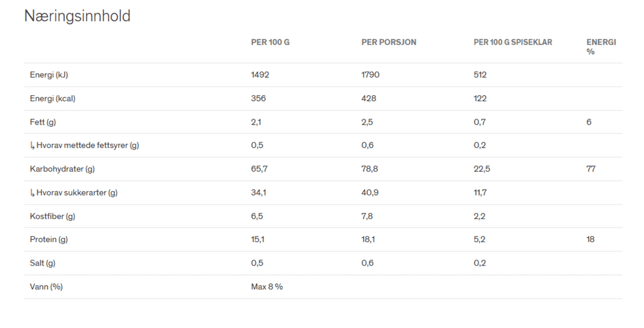The image size is (644, 328).
Task: Click the 428 kcal per portion value
Action: [368, 98]
